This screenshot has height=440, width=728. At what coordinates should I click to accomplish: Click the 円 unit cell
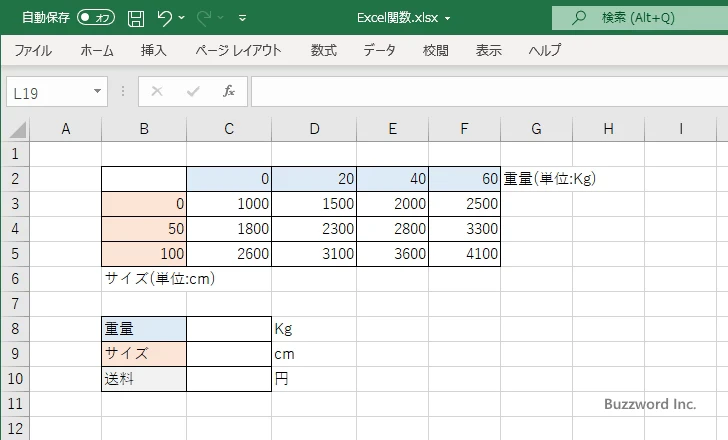pyautogui.click(x=314, y=379)
